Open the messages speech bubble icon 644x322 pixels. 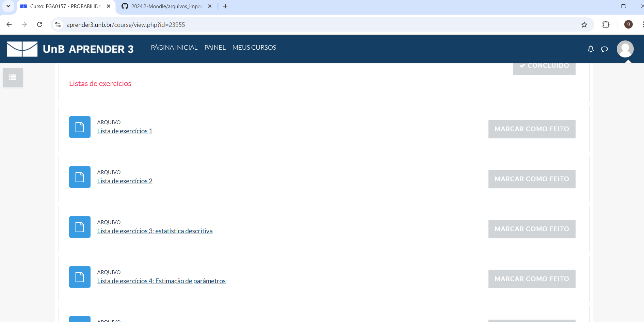pyautogui.click(x=604, y=49)
